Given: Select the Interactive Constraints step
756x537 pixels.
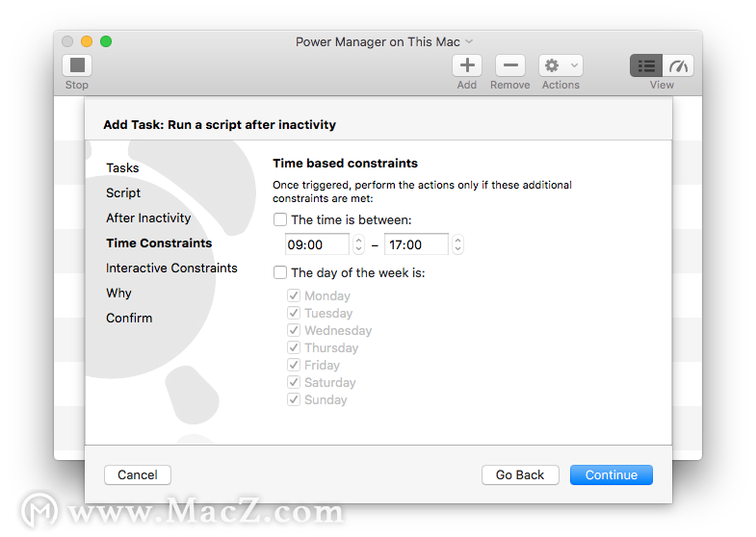Looking at the screenshot, I should pyautogui.click(x=171, y=268).
